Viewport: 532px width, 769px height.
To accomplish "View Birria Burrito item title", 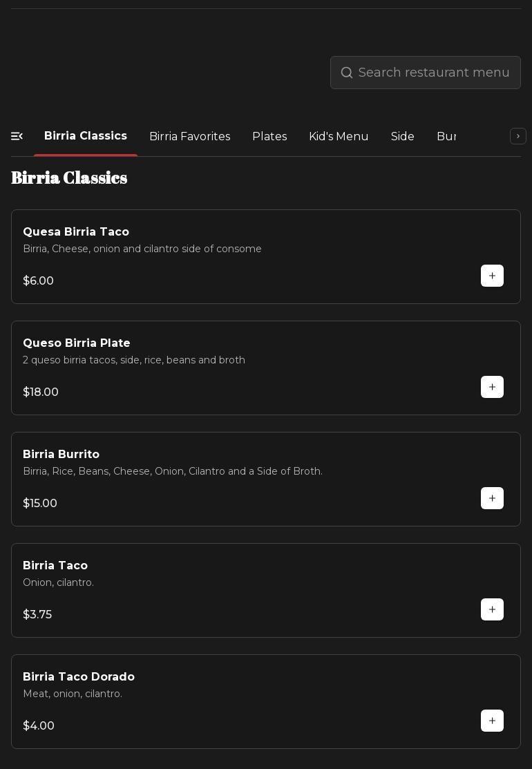I will pyautogui.click(x=61, y=454).
